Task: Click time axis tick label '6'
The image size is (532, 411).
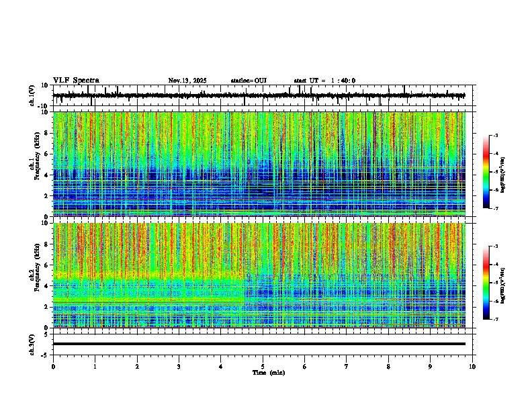Action: click(305, 367)
